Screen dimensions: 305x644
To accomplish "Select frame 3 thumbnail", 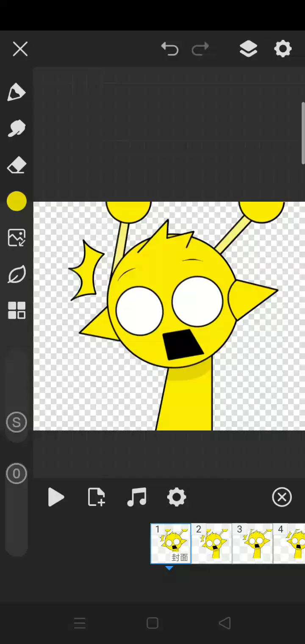I will [x=252, y=544].
